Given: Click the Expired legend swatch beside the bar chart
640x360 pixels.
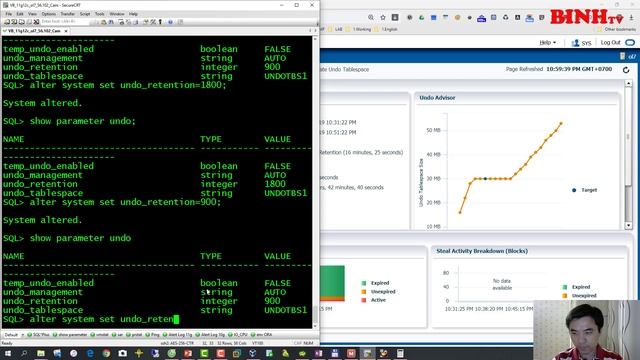Looking at the screenshot, I should point(364,283).
